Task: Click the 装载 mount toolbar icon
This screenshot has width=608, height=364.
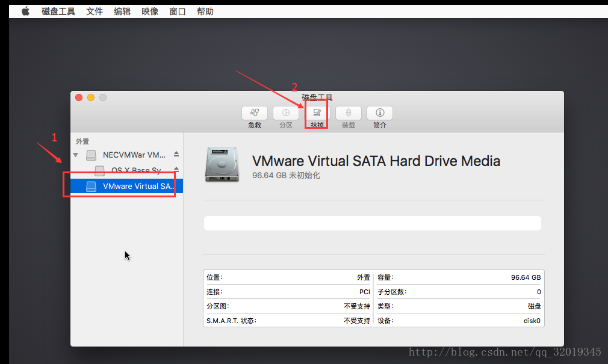Action: coord(348,113)
